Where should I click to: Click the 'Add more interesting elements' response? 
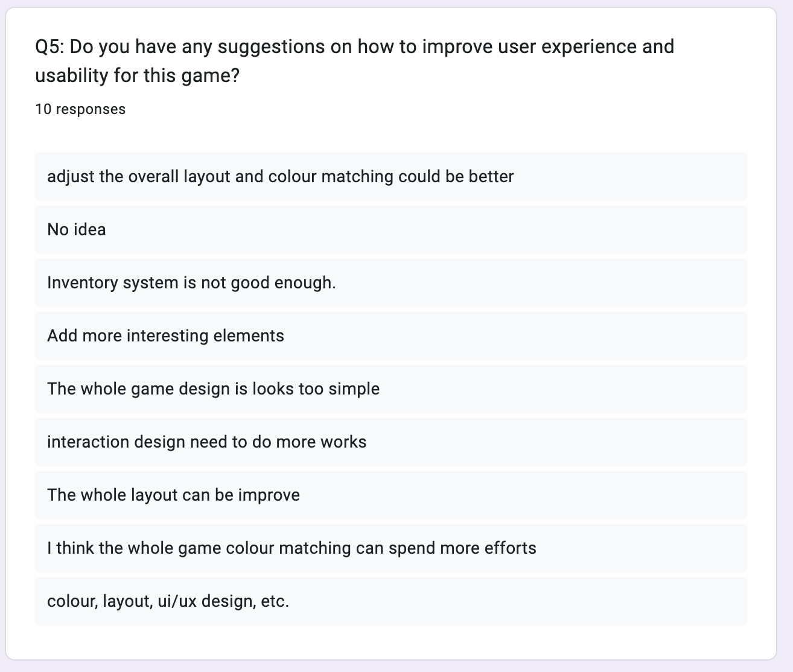391,336
